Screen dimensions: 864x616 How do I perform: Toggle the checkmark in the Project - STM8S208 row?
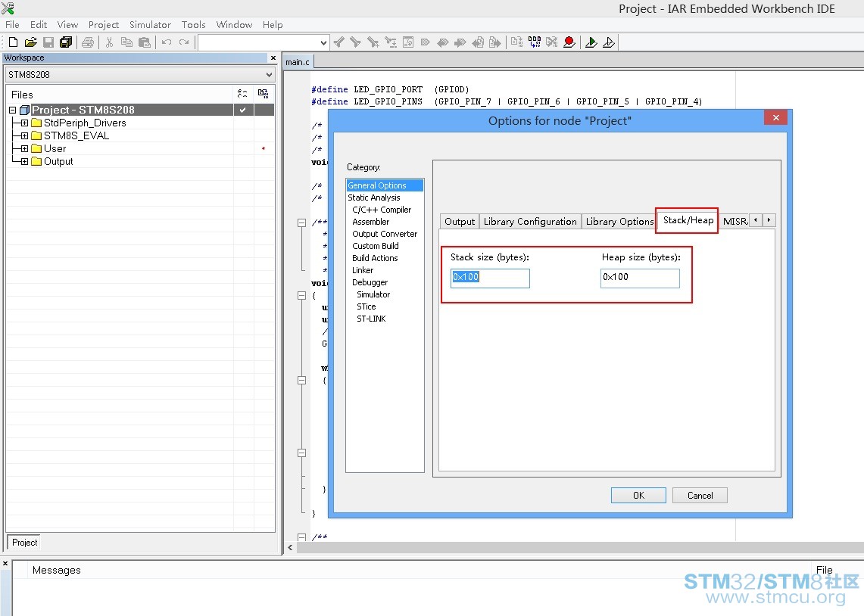(x=242, y=110)
